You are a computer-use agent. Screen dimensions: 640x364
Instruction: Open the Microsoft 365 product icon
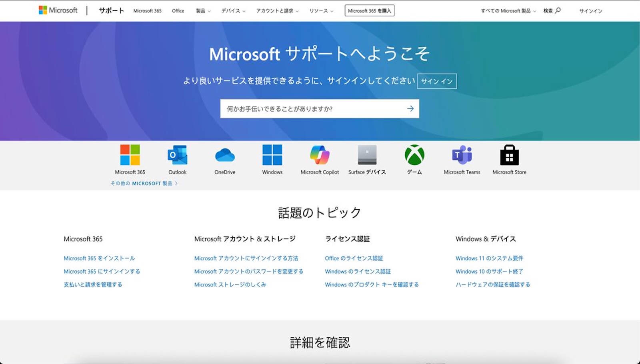[130, 155]
